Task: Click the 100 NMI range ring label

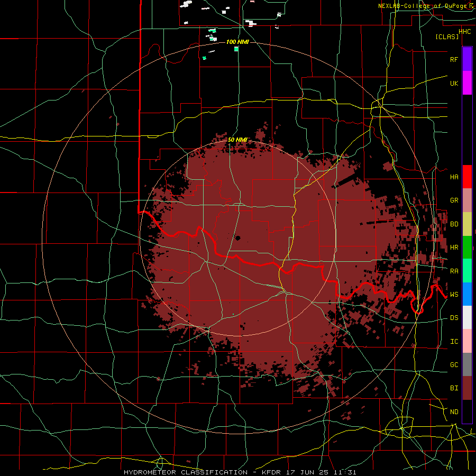Action: [237, 42]
